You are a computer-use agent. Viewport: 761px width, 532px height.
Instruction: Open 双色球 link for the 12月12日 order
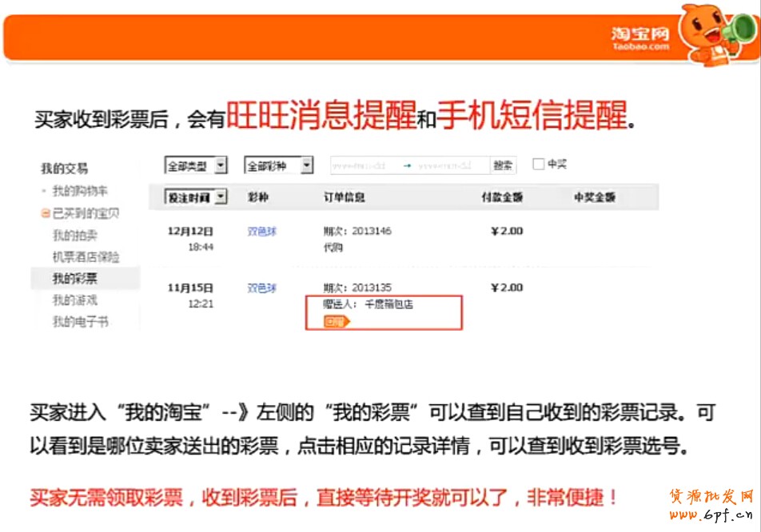(x=262, y=232)
